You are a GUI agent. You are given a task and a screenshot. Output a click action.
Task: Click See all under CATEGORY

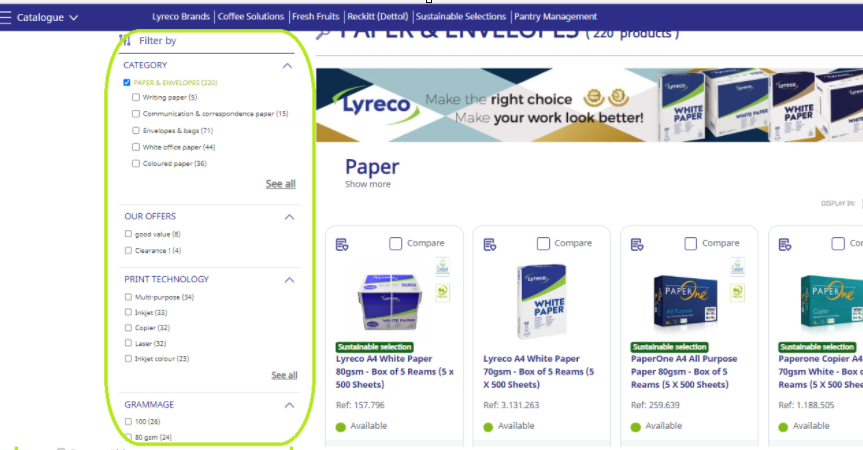point(281,184)
